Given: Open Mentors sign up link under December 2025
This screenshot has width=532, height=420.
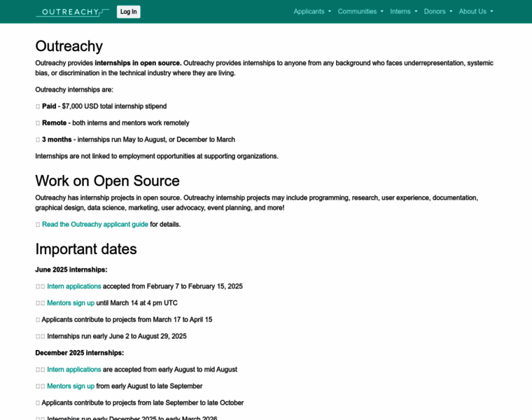Looking at the screenshot, I should coord(71,386).
